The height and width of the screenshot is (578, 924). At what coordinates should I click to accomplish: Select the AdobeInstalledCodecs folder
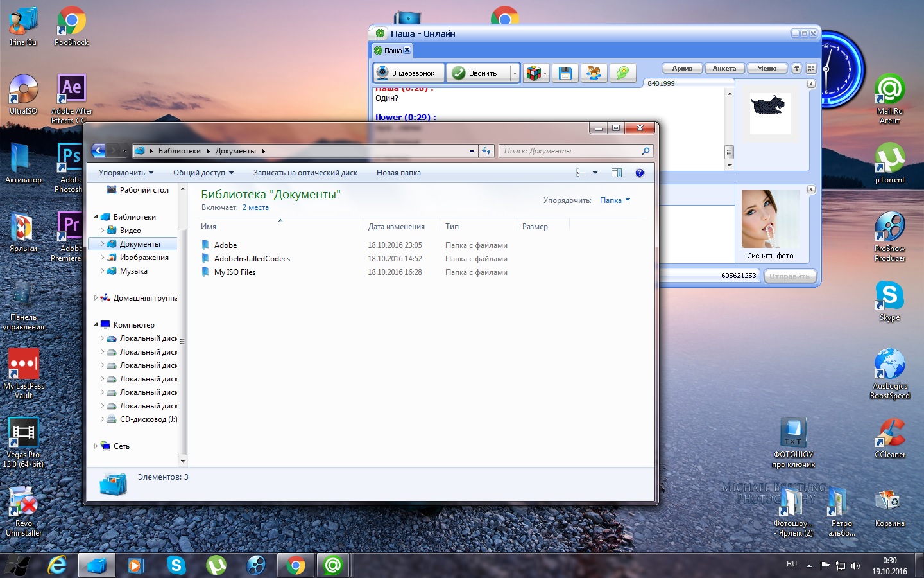point(252,259)
